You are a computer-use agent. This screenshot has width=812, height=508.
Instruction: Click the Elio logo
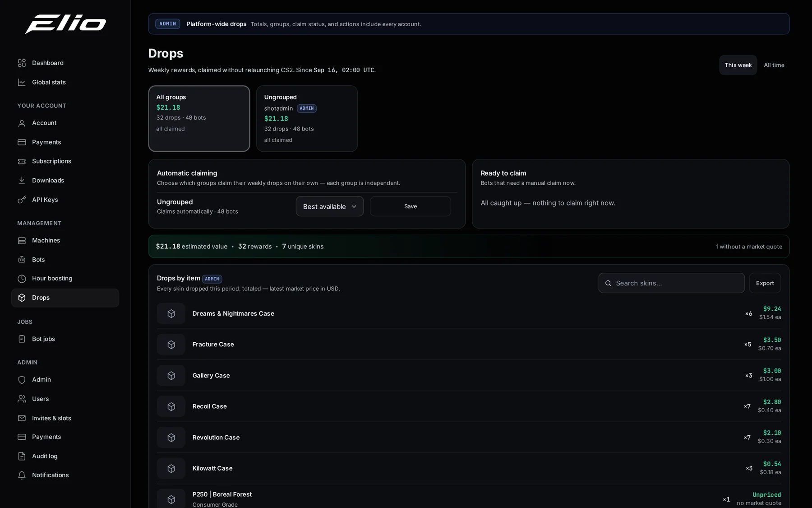65,24
